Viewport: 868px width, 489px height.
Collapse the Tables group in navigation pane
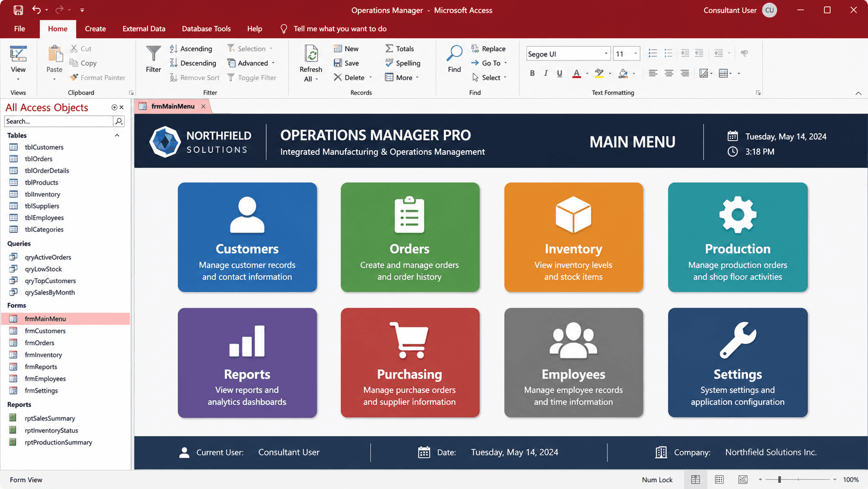pos(117,135)
